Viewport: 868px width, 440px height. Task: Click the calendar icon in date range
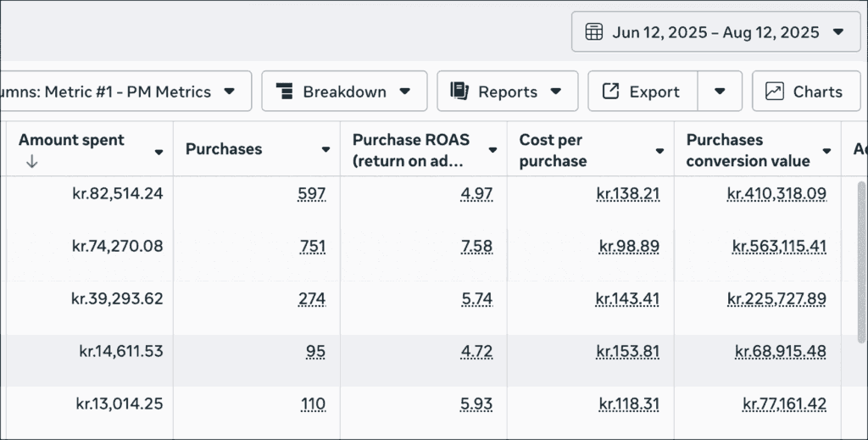click(594, 32)
